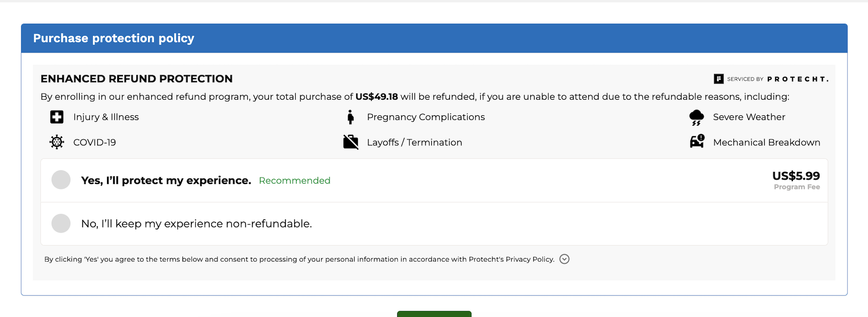This screenshot has width=868, height=317.
Task: Click the 'Recommended' green label
Action: [x=295, y=181]
